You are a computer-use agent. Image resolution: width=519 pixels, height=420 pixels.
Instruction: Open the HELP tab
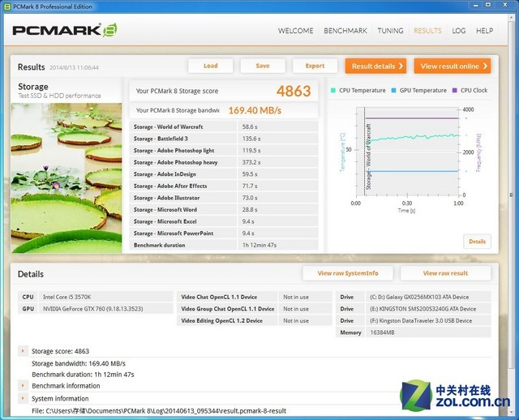tap(484, 31)
